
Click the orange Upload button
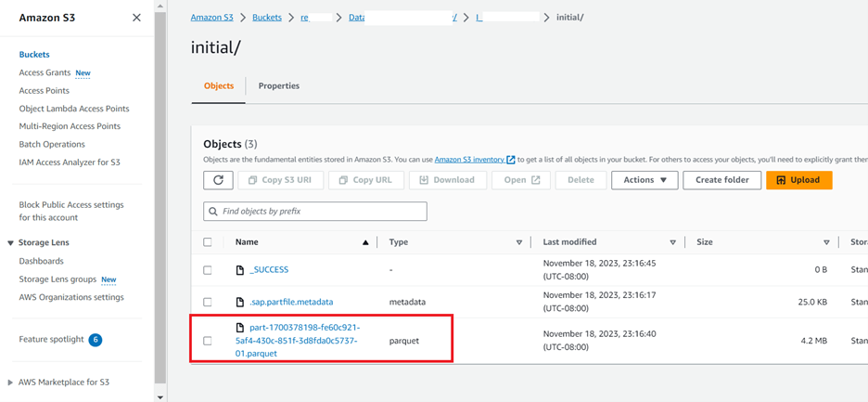coord(799,180)
